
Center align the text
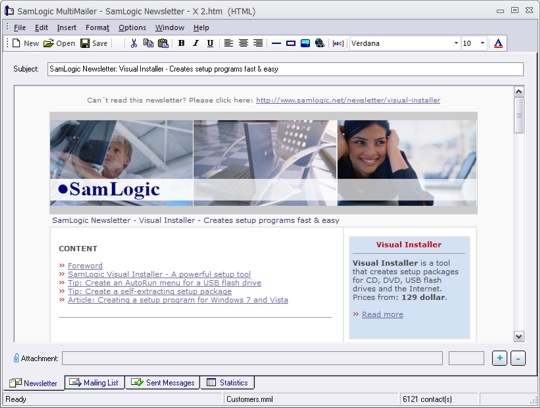pyautogui.click(x=243, y=43)
